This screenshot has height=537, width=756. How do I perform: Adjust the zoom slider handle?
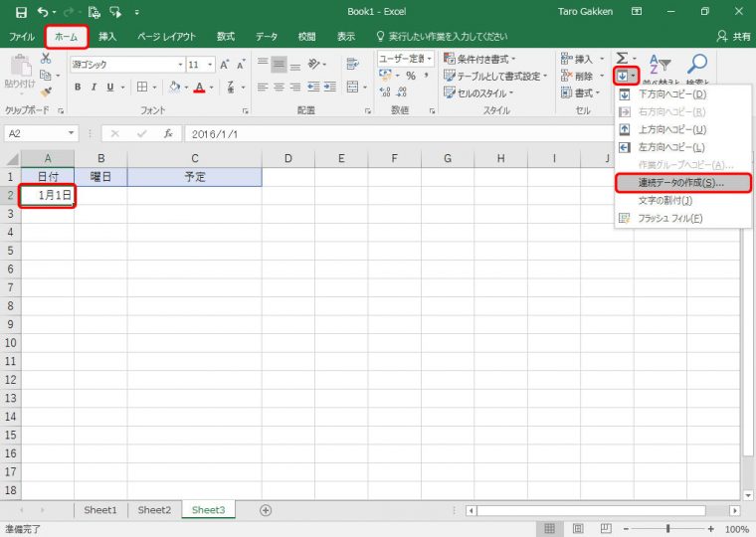[667, 529]
